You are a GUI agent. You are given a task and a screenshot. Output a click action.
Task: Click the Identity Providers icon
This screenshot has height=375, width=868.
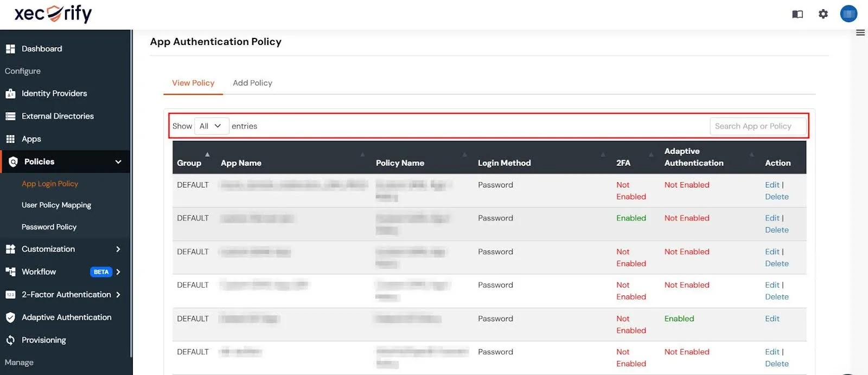tap(10, 94)
